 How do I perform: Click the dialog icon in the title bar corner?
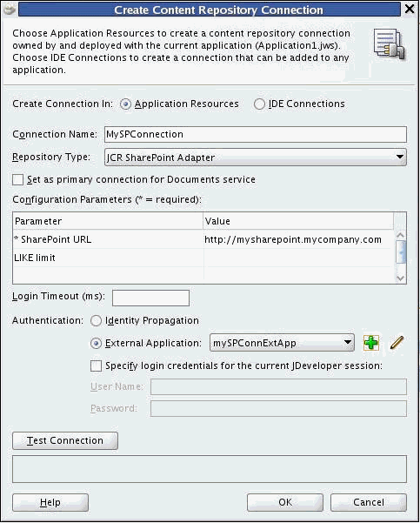(10, 10)
